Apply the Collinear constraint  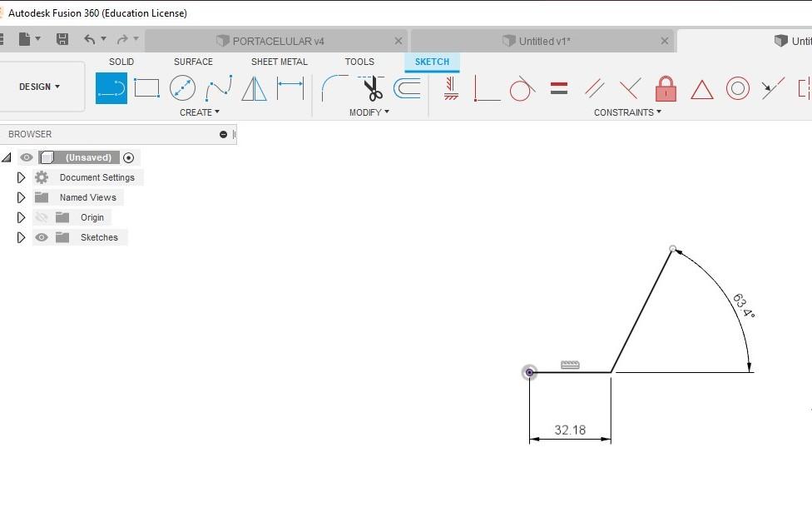point(773,88)
